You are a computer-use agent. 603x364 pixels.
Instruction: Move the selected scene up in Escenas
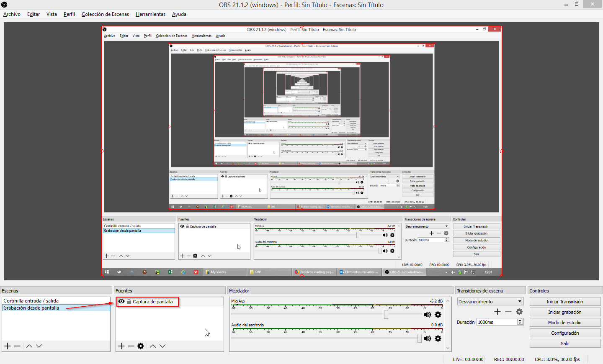29,346
